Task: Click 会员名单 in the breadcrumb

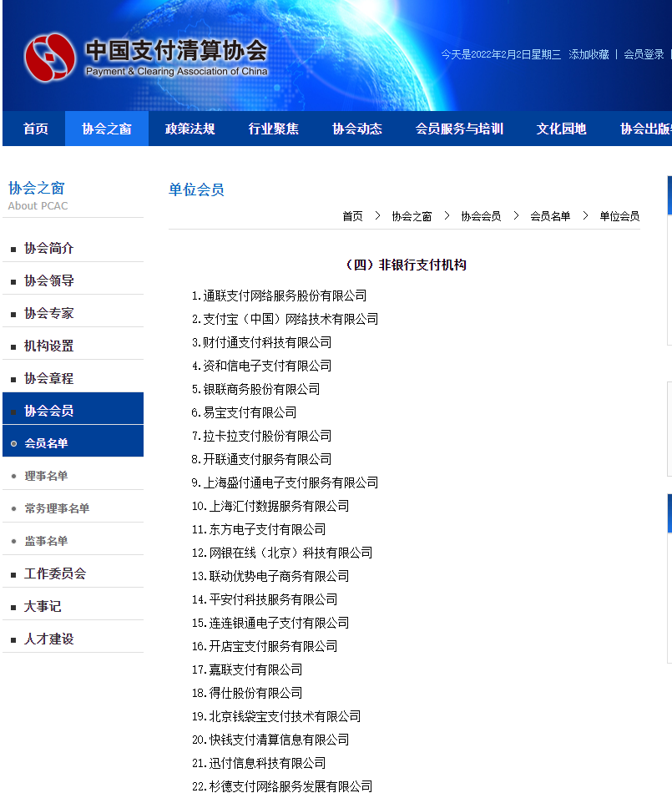Action: [x=550, y=216]
